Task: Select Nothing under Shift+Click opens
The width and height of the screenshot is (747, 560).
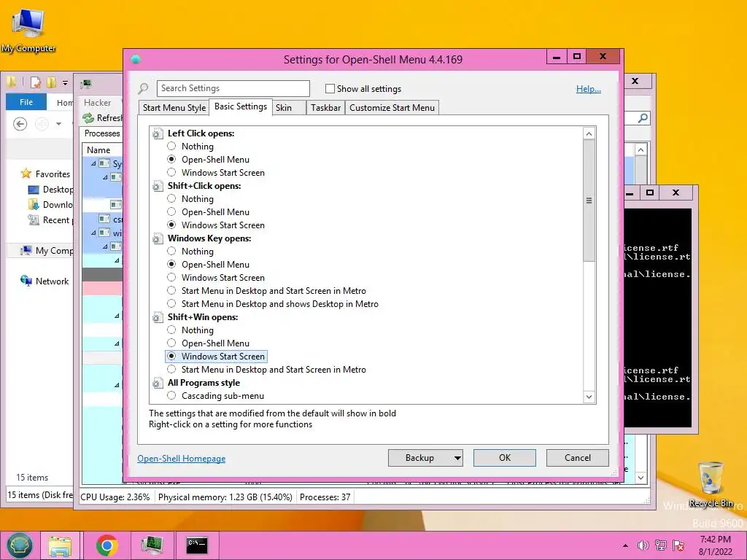Action: click(171, 199)
